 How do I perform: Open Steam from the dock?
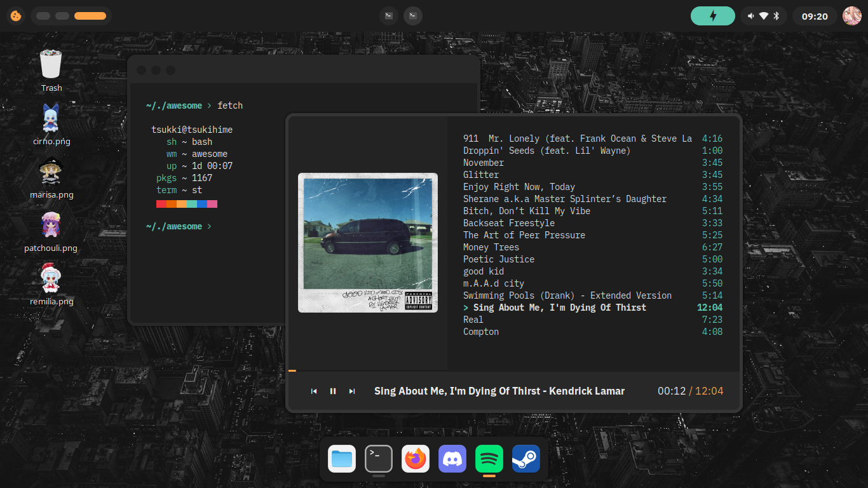pyautogui.click(x=526, y=459)
